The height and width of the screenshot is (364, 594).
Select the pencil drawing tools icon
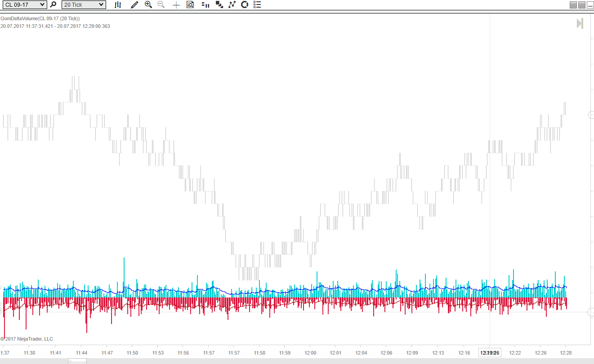click(x=134, y=4)
